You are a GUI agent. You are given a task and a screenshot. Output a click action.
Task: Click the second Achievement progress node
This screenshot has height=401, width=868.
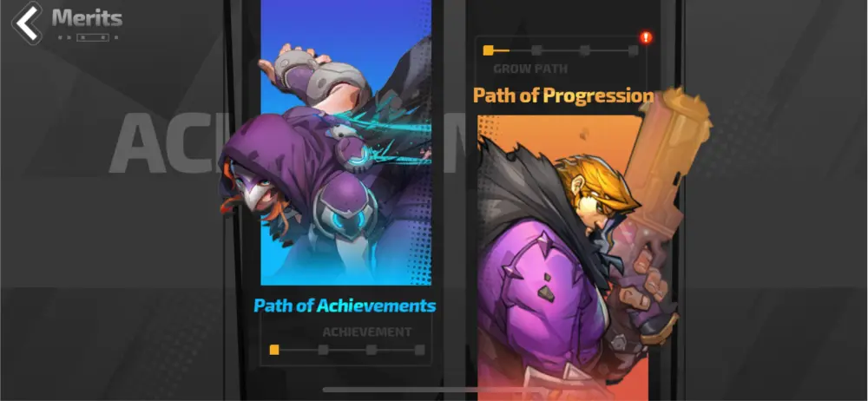[323, 350]
